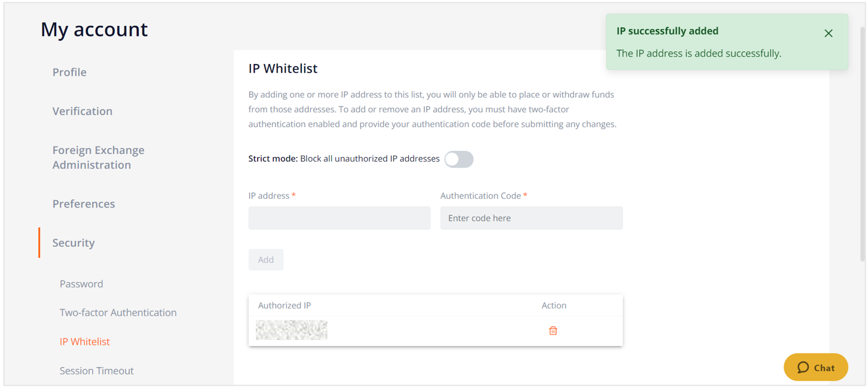Open Session Timeout settings

pos(97,371)
